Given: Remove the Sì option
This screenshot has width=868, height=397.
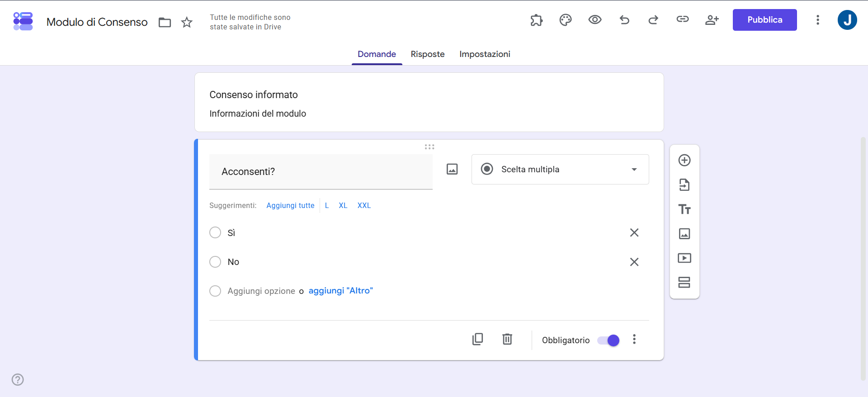Looking at the screenshot, I should point(634,232).
